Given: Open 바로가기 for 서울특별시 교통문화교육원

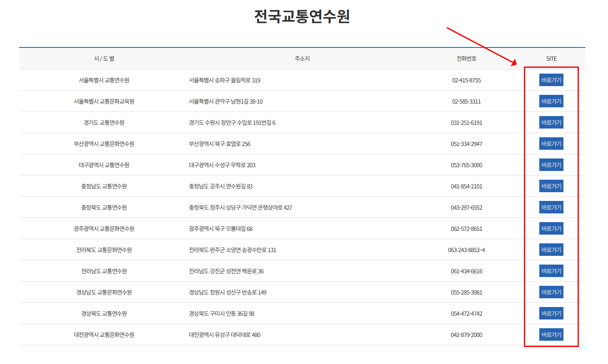Looking at the screenshot, I should (x=551, y=101).
